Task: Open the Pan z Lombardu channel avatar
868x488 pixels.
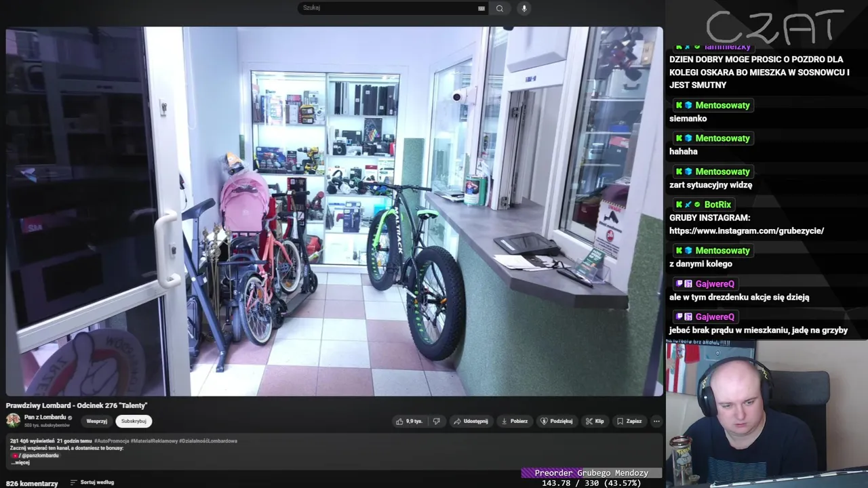Action: [x=13, y=420]
